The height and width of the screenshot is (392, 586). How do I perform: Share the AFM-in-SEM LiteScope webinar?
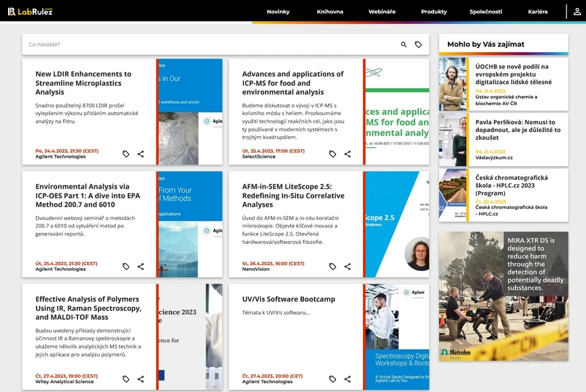tap(348, 267)
